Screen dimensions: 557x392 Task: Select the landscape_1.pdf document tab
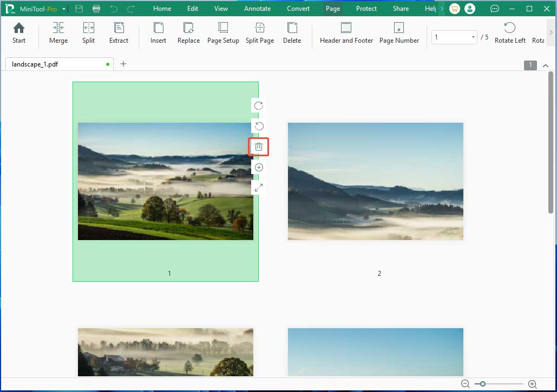click(60, 64)
